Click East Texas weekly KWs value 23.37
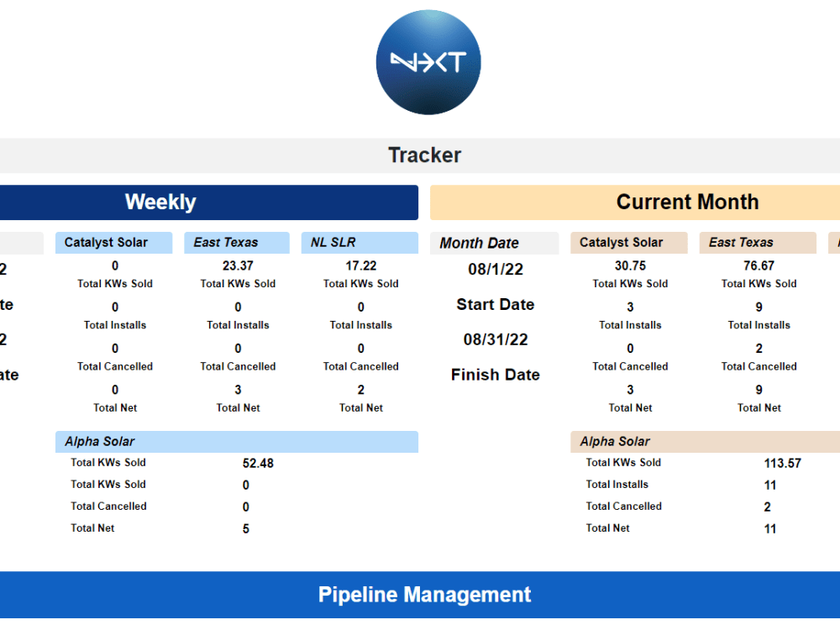The width and height of the screenshot is (840, 630). [x=238, y=265]
